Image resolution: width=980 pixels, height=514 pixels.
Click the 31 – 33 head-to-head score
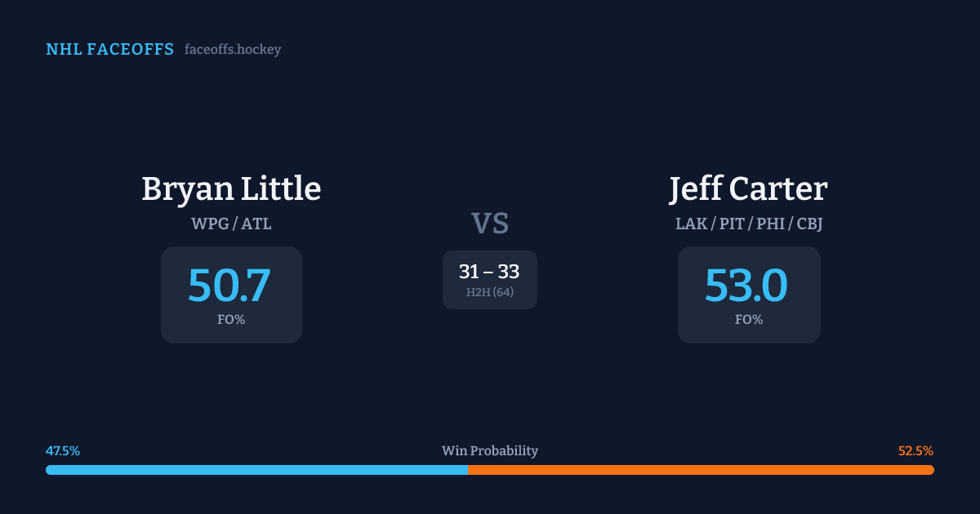[489, 272]
